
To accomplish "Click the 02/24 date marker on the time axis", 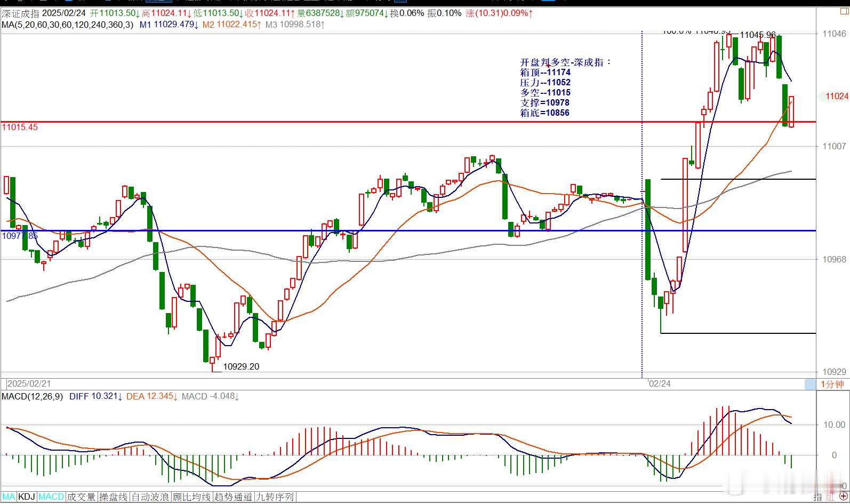I will coord(660,383).
